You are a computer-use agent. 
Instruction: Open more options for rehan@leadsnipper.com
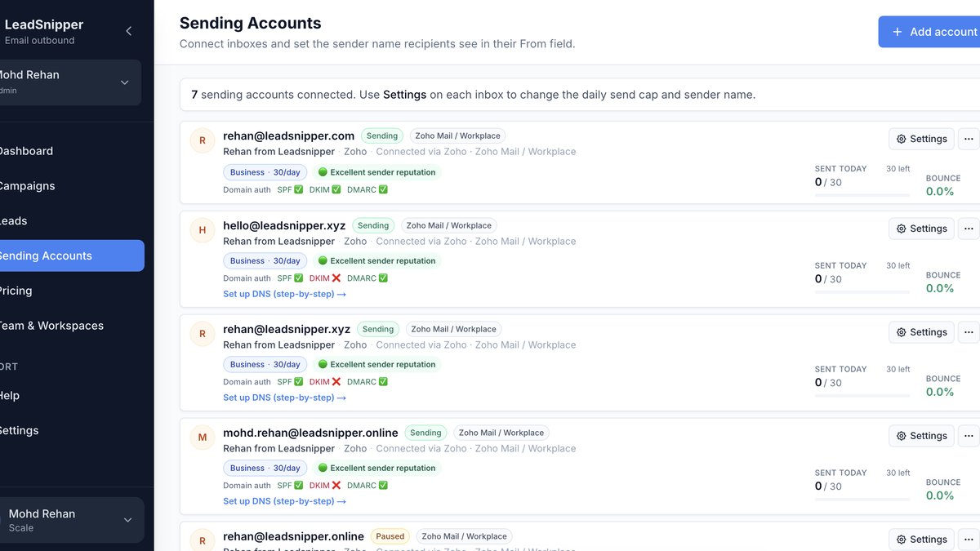(x=969, y=139)
